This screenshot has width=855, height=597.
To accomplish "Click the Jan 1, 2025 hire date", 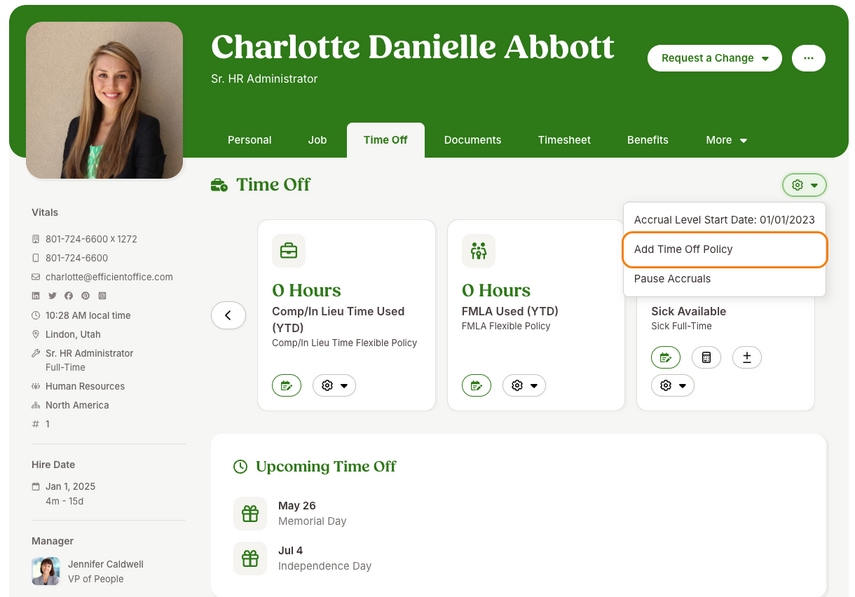I will point(70,486).
